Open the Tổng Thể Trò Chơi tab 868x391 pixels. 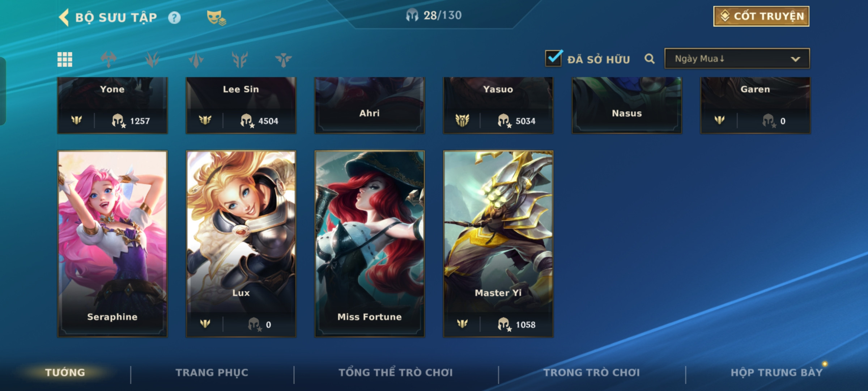click(x=396, y=373)
